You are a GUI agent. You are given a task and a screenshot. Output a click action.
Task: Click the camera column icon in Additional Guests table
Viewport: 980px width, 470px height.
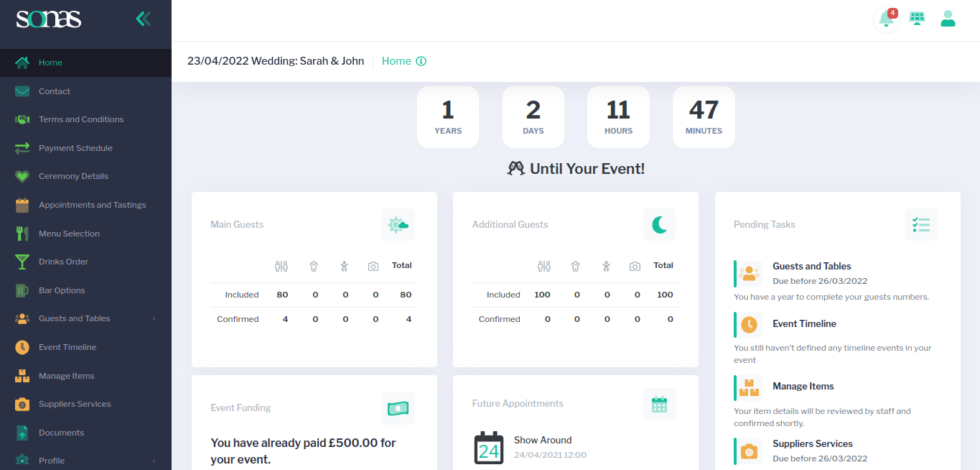point(635,266)
